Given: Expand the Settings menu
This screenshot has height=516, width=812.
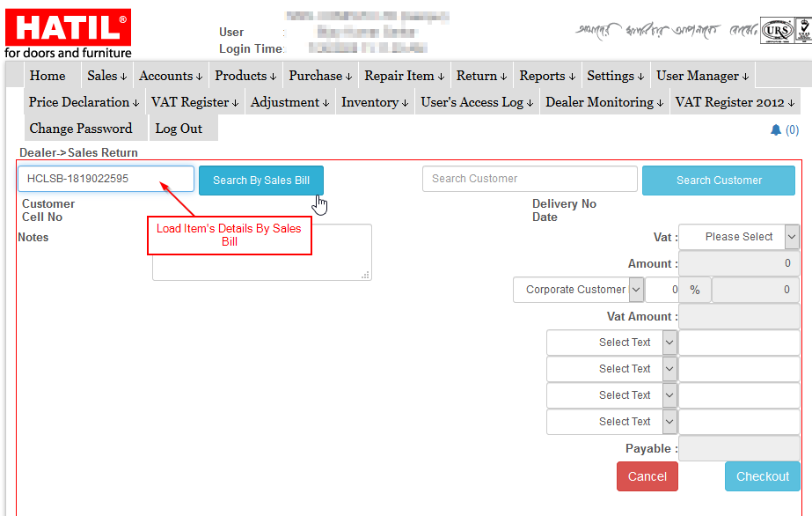Looking at the screenshot, I should click(615, 76).
